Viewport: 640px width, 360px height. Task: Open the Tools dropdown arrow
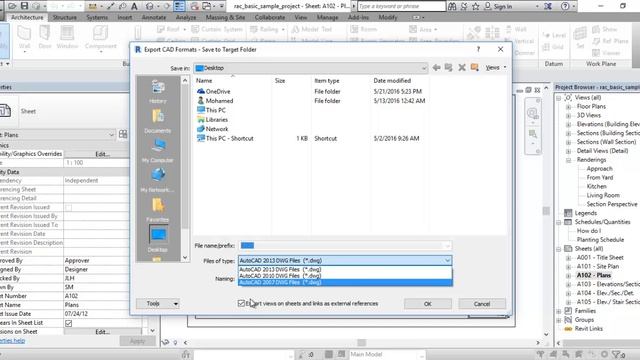[x=176, y=304]
